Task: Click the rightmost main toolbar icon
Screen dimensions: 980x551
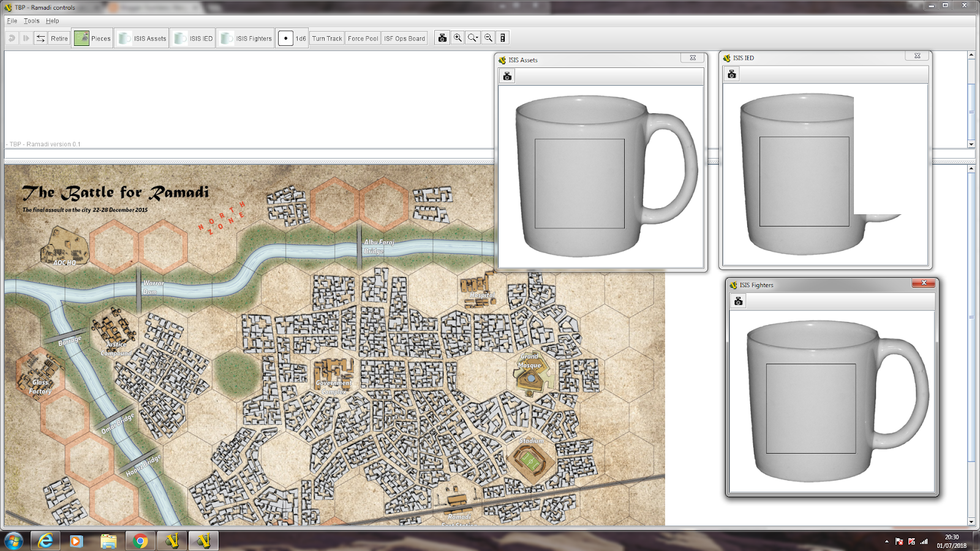Action: [503, 38]
